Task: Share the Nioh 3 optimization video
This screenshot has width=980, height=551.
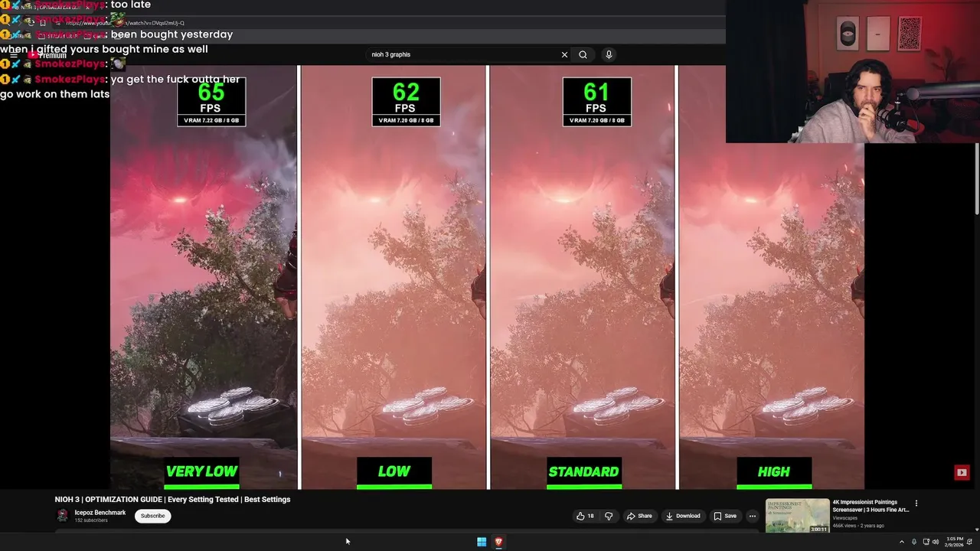Action: point(639,516)
